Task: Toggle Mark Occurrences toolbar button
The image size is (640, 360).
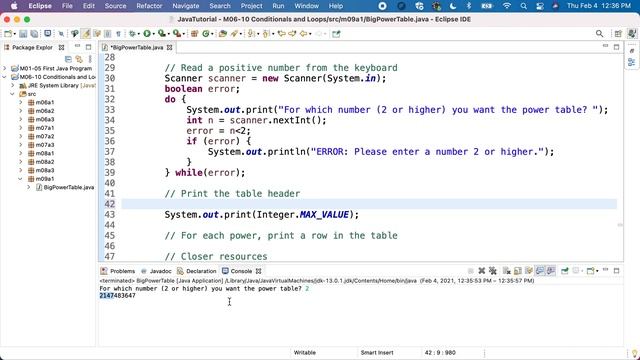Action: click(86, 34)
